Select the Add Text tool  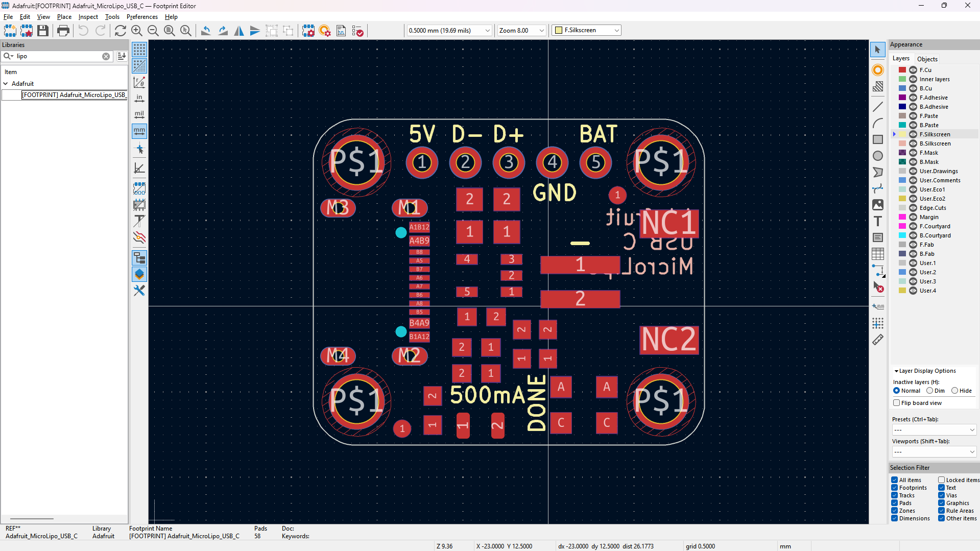click(878, 221)
